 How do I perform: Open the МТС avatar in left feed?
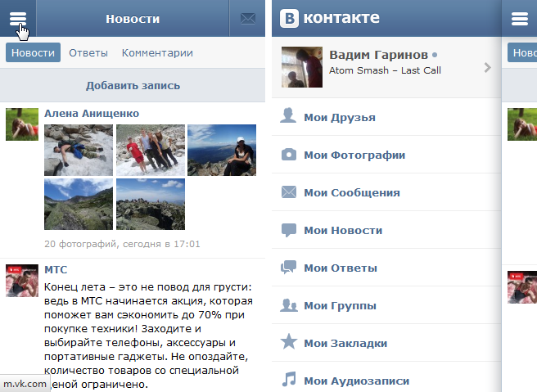point(22,281)
